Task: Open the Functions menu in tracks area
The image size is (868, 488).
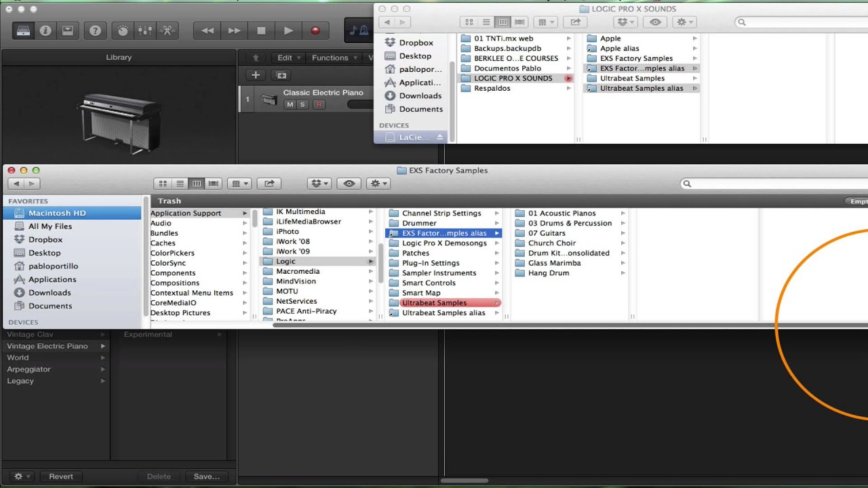Action: coord(334,58)
